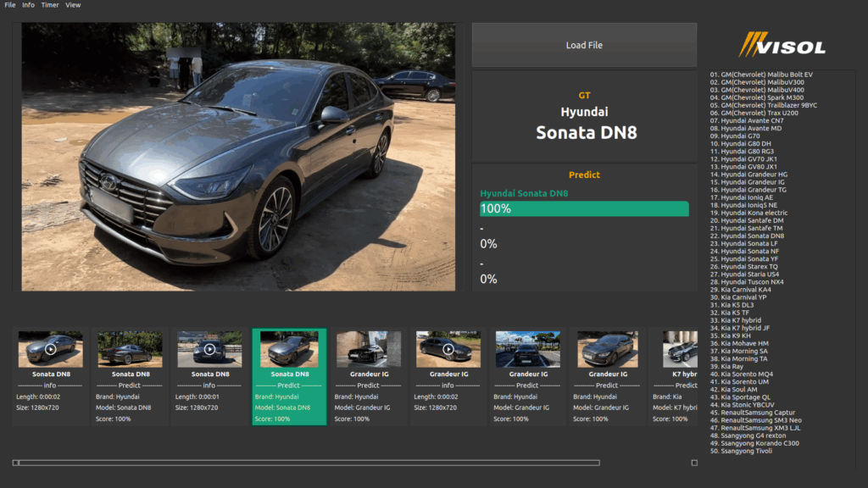Click the thumbnail strip horizontal scrollbar
This screenshot has height=488, width=868.
click(x=309, y=463)
